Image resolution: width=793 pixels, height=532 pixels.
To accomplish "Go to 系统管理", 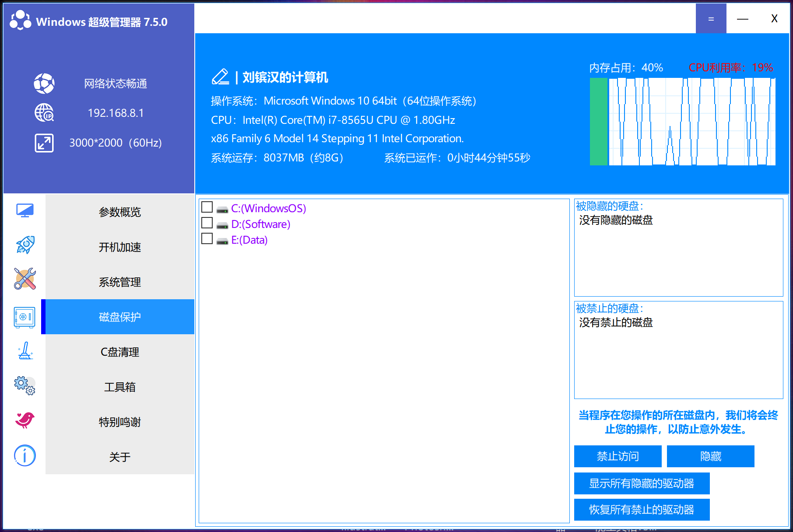I will click(120, 282).
